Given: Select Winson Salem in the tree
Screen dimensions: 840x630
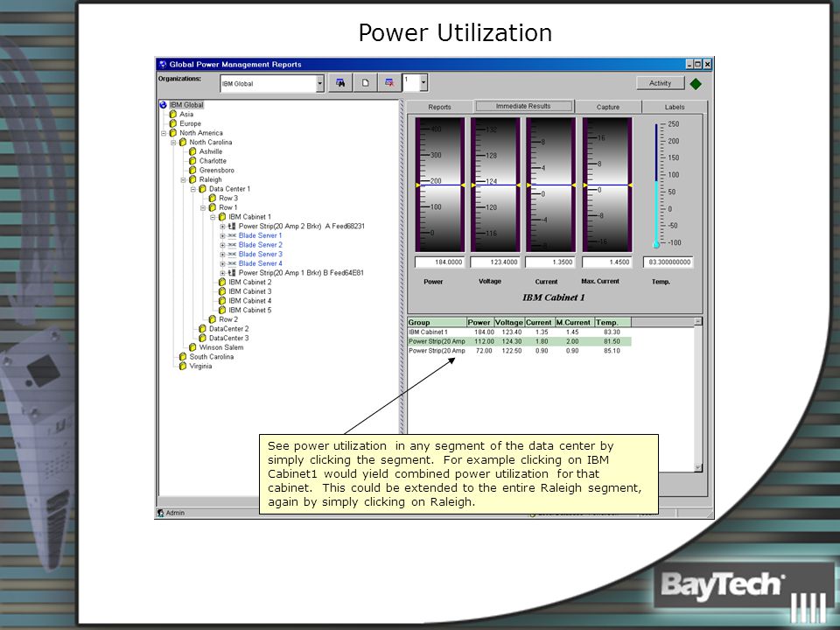Looking at the screenshot, I should coord(221,347).
